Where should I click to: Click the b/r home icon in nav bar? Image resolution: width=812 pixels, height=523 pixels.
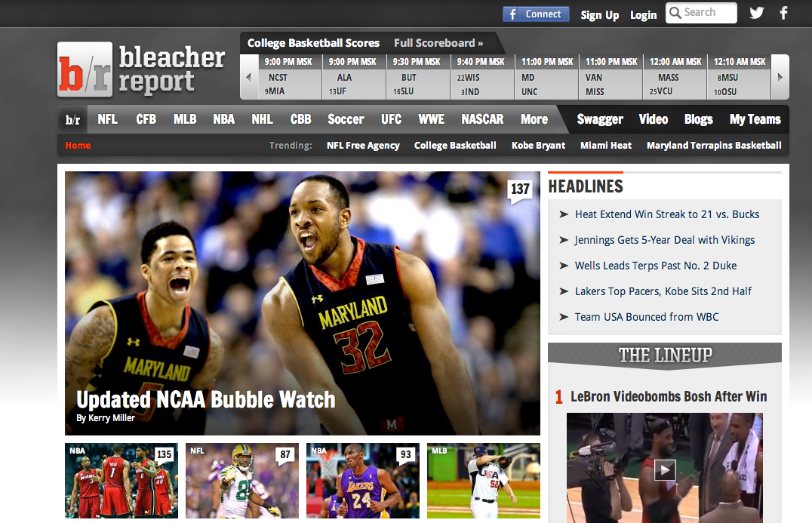pos(72,119)
